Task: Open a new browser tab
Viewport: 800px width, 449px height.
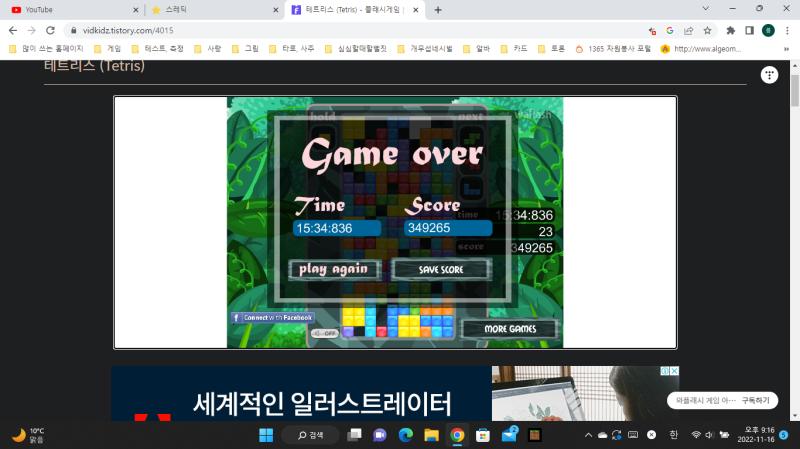Action: [x=438, y=10]
